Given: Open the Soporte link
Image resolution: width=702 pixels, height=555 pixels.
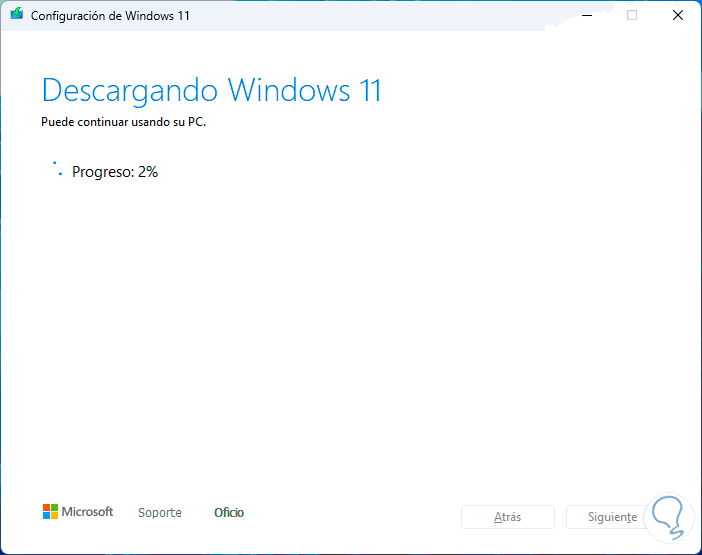Looking at the screenshot, I should (160, 512).
